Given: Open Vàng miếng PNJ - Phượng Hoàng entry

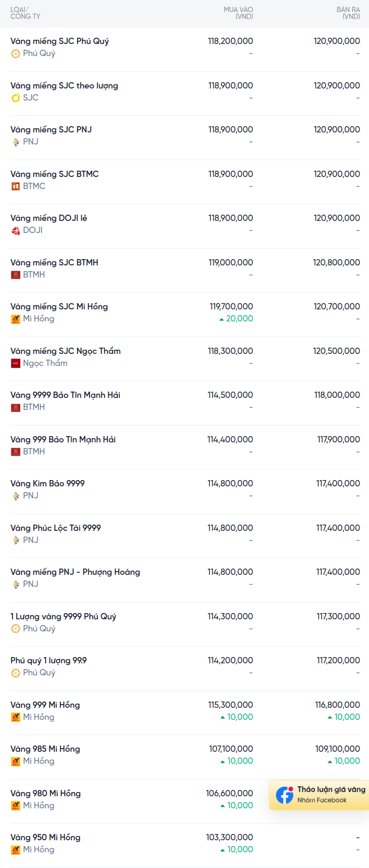Looking at the screenshot, I should click(x=75, y=572).
